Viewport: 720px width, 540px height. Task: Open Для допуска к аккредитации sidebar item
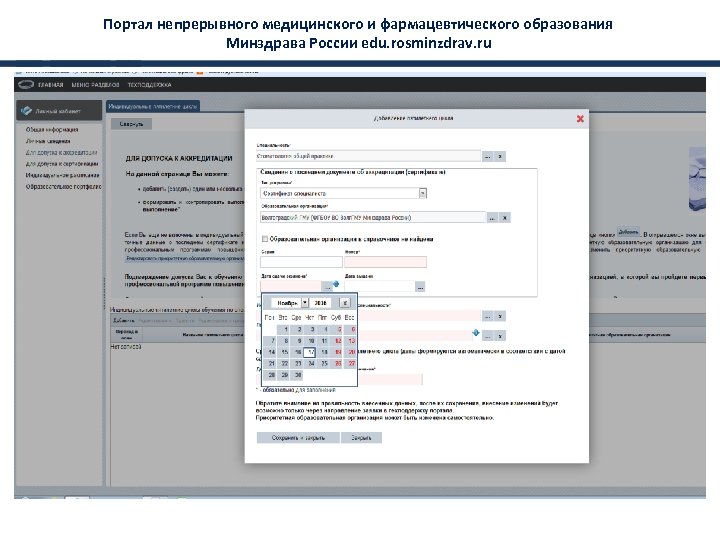[62, 152]
